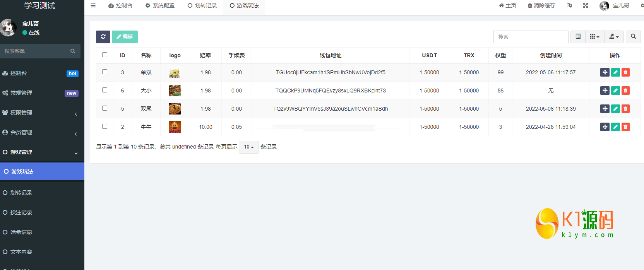Click the green edit icon for row 单双
The width and height of the screenshot is (644, 270).
tap(615, 72)
